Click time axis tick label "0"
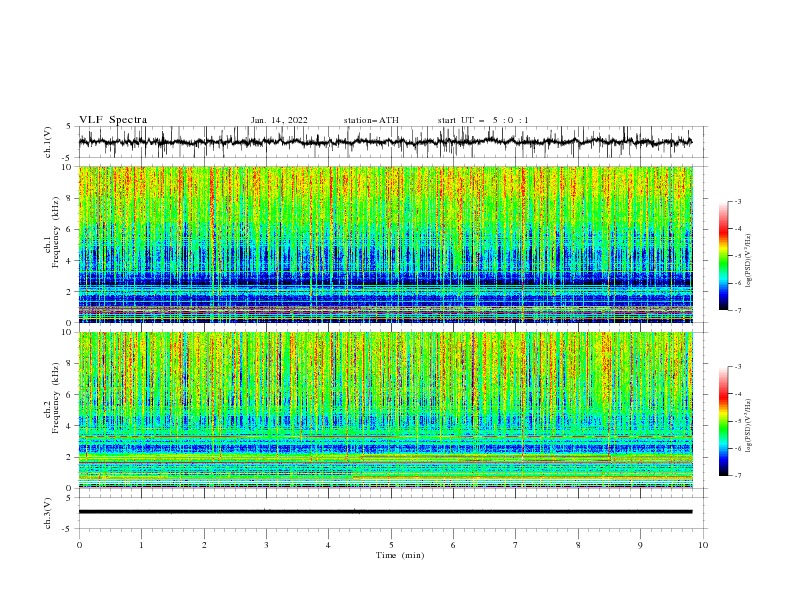 pyautogui.click(x=79, y=545)
